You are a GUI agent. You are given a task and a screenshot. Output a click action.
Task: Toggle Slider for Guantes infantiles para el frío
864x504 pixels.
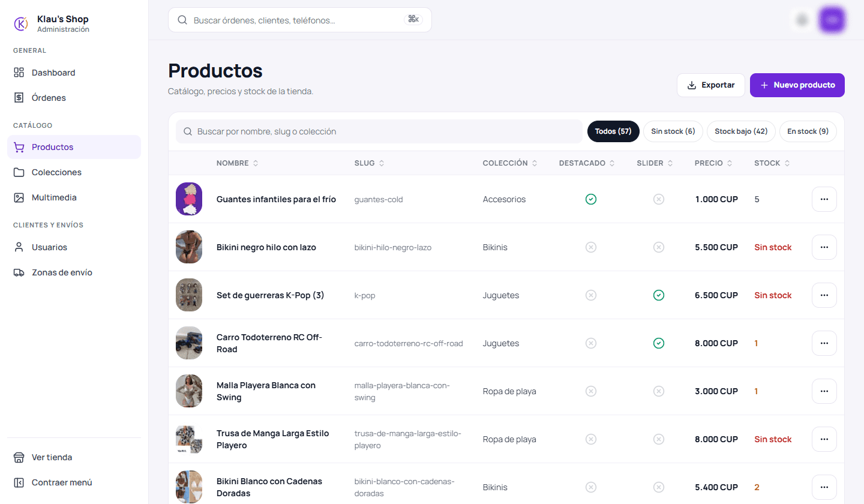[x=659, y=199]
